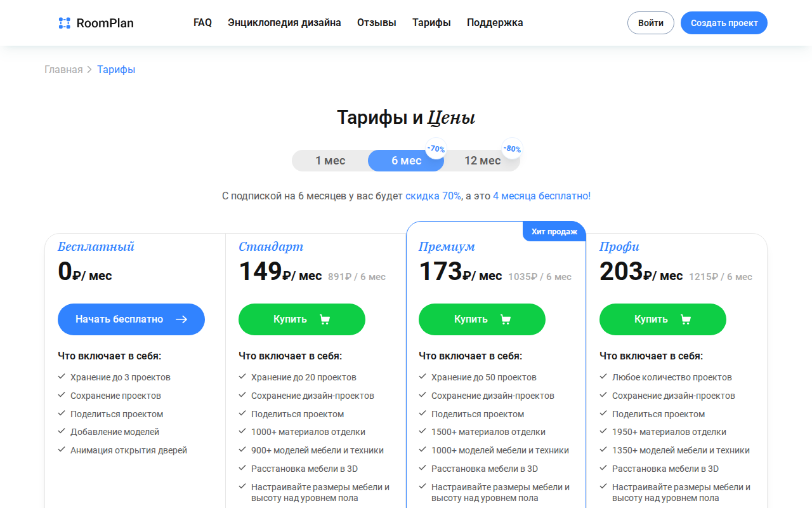Click the RoomPlan brand name
Viewport: 812px width, 508px height.
105,23
